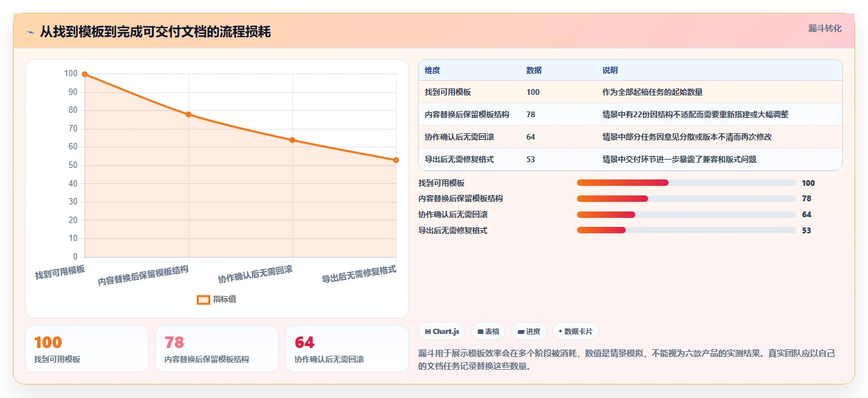Click description about 22份因结构不适配
The image size is (868, 398).
(696, 115)
